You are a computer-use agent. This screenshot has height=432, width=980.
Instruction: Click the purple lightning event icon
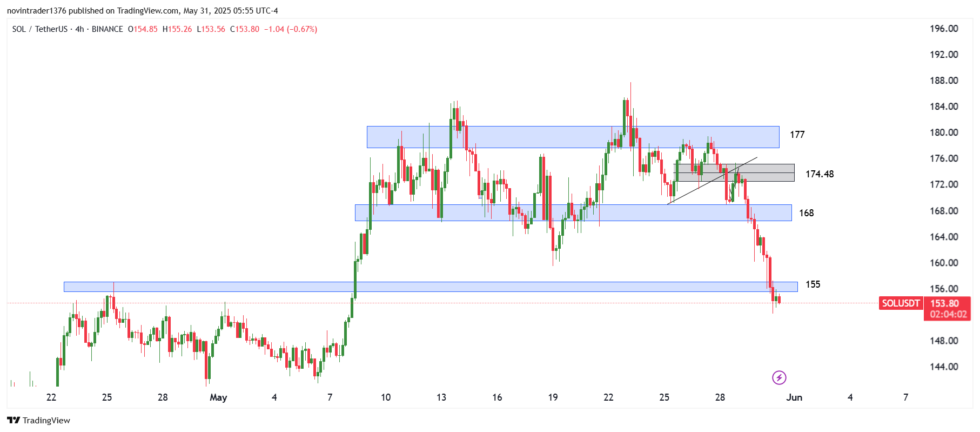click(779, 377)
